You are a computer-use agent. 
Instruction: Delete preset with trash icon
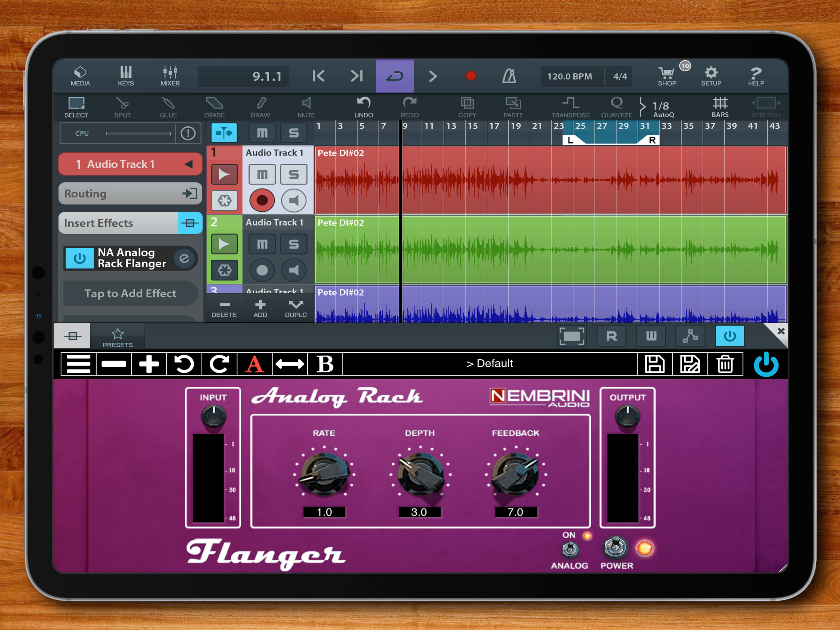tap(725, 364)
